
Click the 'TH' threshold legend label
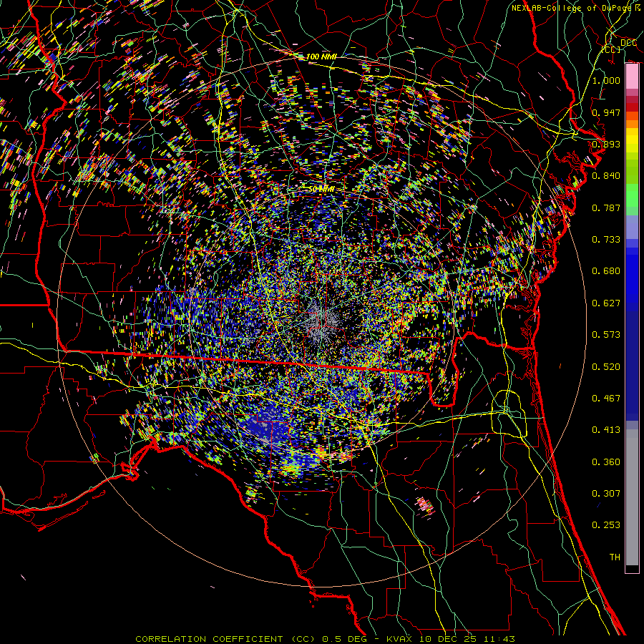(615, 557)
